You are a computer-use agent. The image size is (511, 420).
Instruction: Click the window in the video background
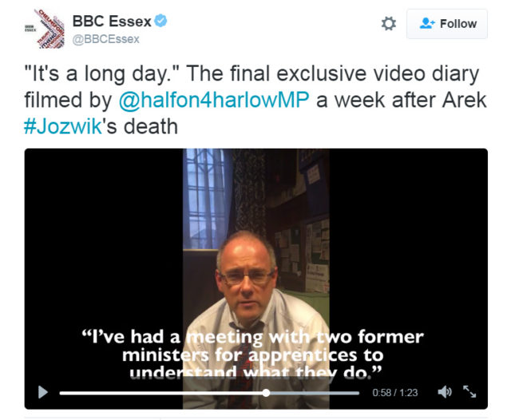pyautogui.click(x=204, y=199)
